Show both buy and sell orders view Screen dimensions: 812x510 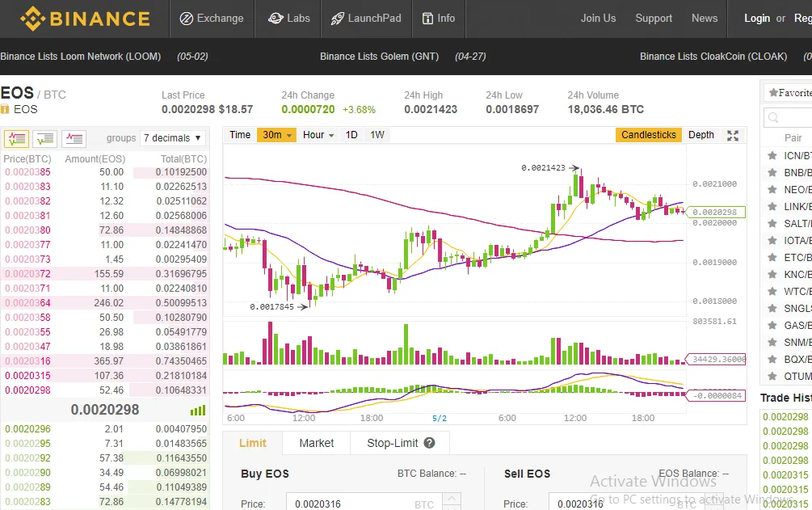click(17, 138)
